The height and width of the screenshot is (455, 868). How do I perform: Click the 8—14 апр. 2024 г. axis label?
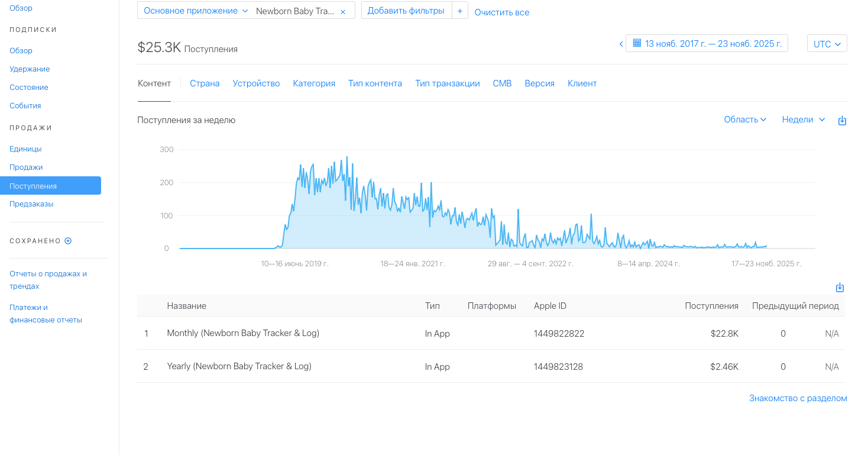click(649, 264)
